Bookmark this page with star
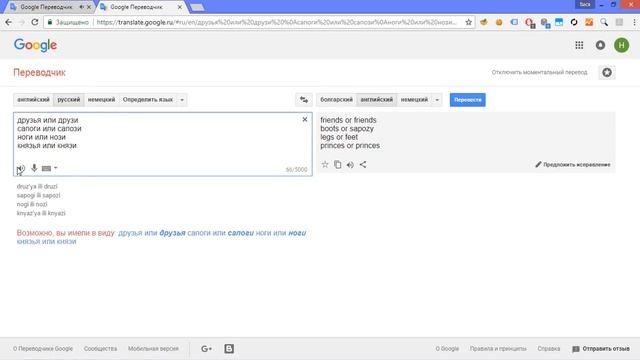 (x=468, y=22)
